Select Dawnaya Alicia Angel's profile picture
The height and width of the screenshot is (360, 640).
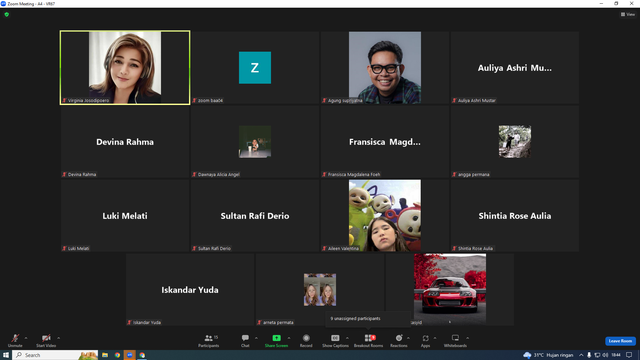(x=255, y=142)
